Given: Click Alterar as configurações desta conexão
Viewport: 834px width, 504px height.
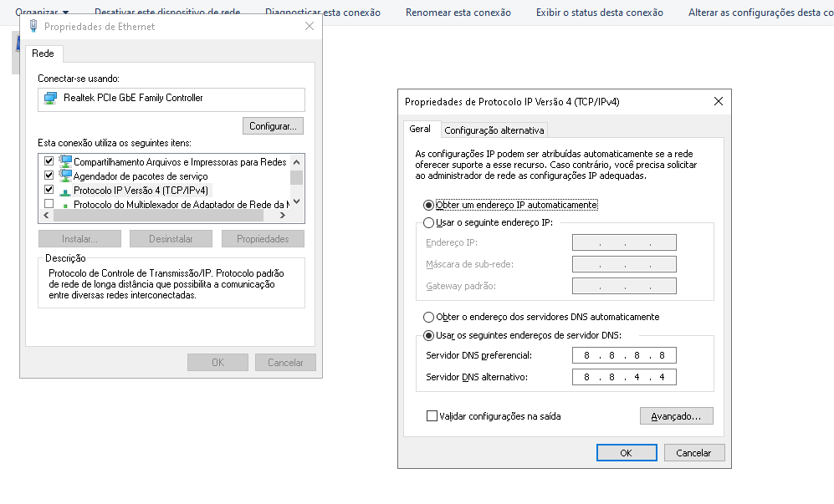Looking at the screenshot, I should click(x=760, y=13).
